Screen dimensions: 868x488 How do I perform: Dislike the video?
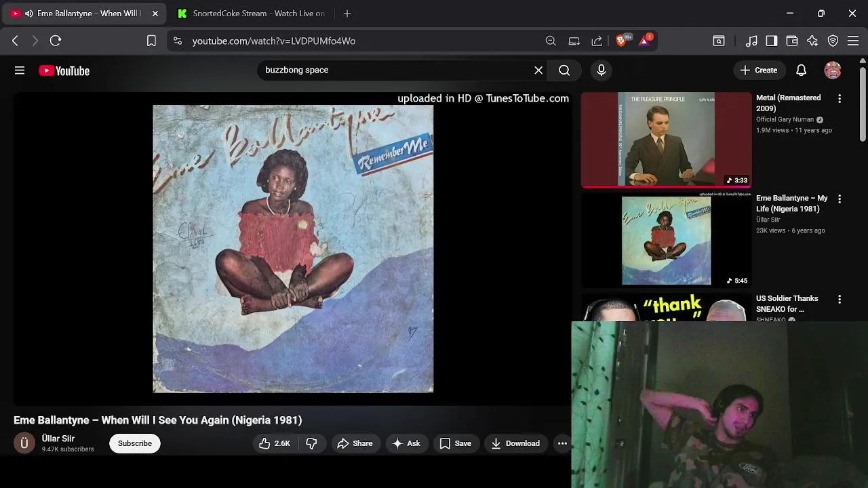(312, 443)
